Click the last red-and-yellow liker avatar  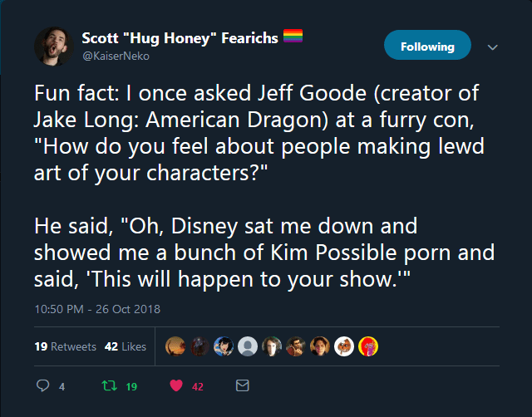pos(367,346)
